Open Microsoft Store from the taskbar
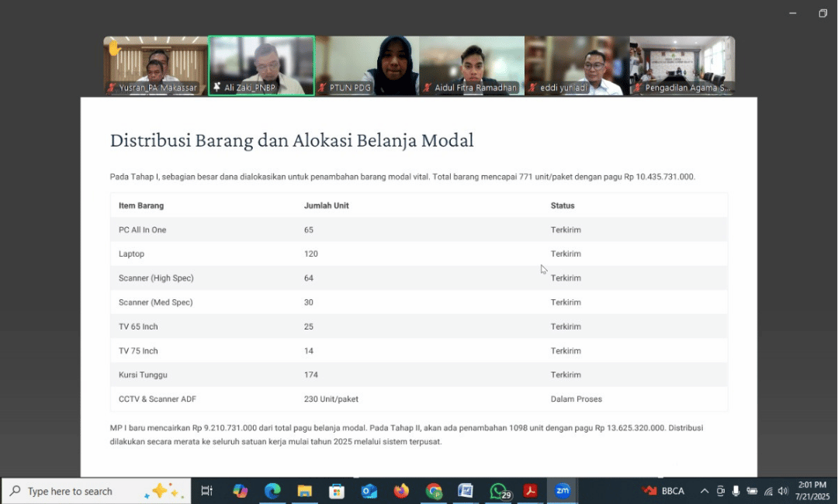 click(337, 491)
